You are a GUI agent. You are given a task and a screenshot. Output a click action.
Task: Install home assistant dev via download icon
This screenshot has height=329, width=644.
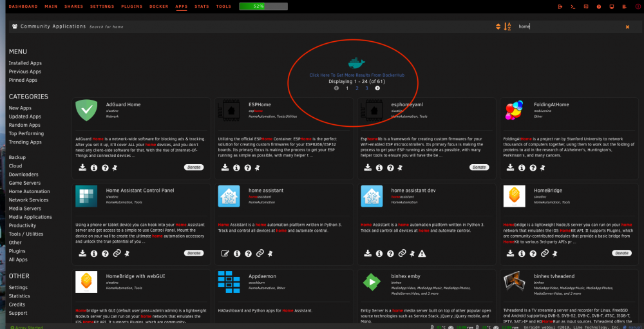coord(368,254)
